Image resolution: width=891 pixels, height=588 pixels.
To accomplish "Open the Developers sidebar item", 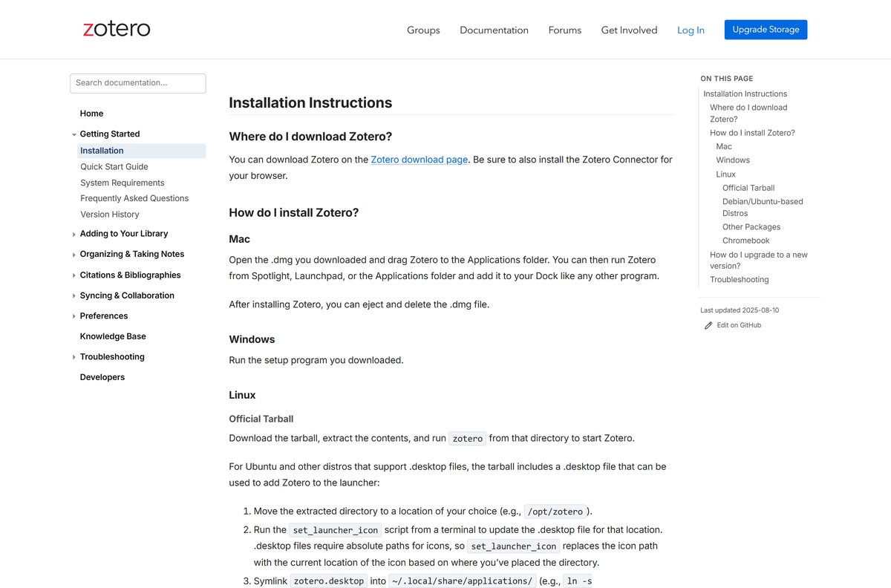I will tap(102, 377).
